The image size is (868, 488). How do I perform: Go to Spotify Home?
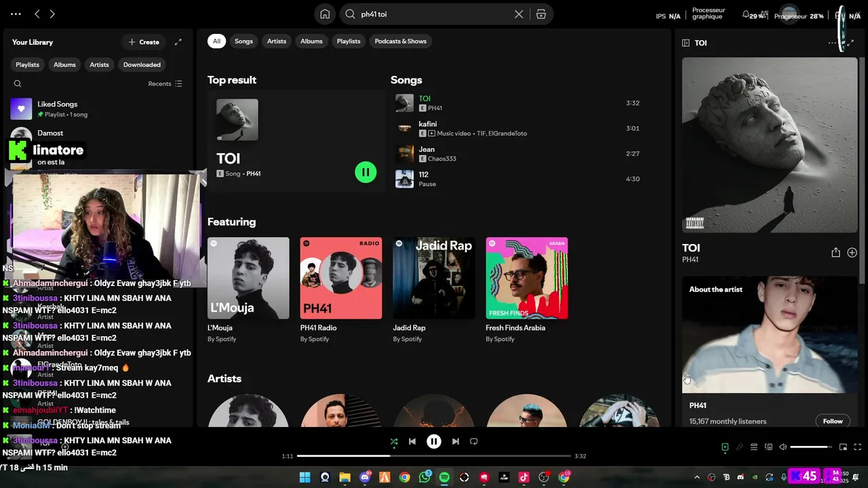325,14
